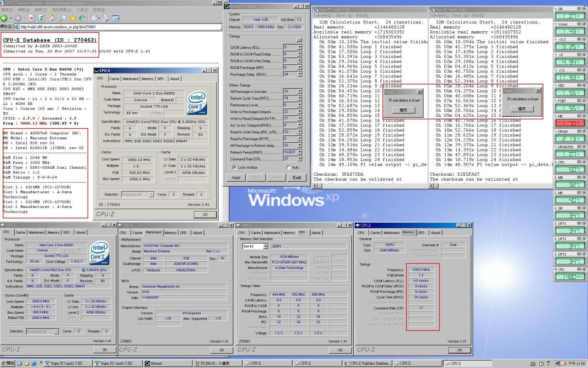Switch to Cache tab in top CPU-Z window
This screenshot has height=368, width=588.
(x=114, y=79)
